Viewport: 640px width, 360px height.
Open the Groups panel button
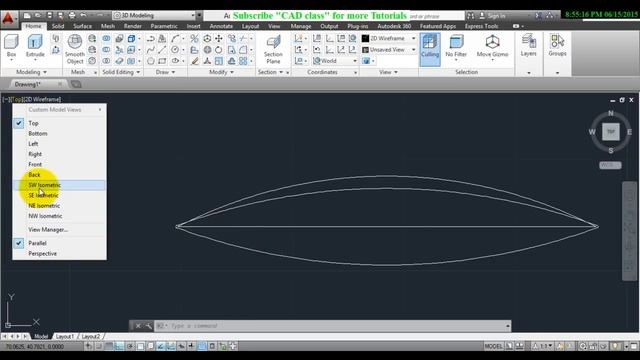tap(557, 45)
